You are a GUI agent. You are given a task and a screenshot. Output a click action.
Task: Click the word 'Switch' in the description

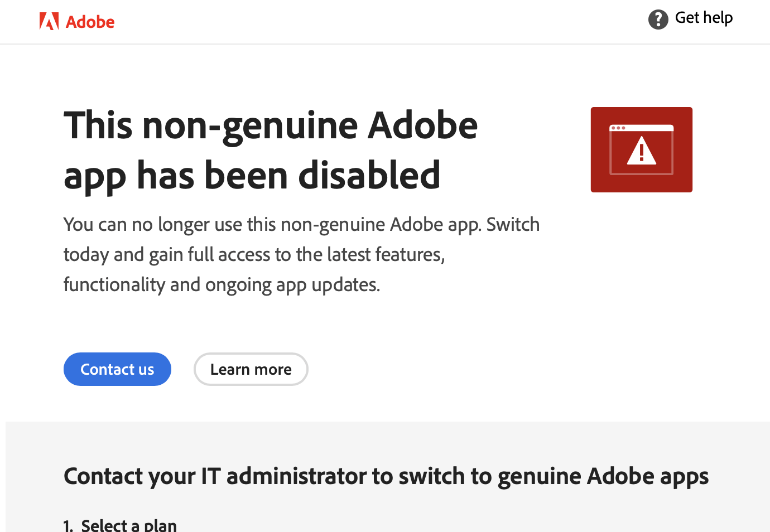pos(513,225)
